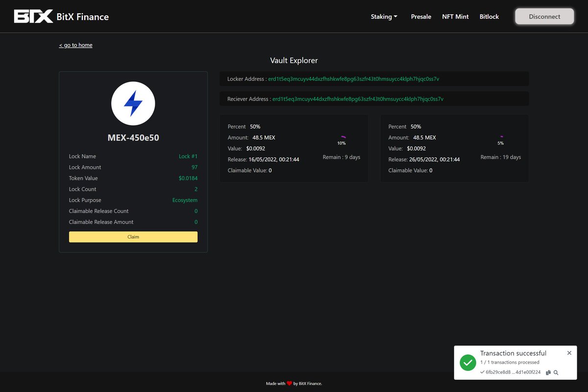Click the Lock Purpose label

pyautogui.click(x=86, y=200)
